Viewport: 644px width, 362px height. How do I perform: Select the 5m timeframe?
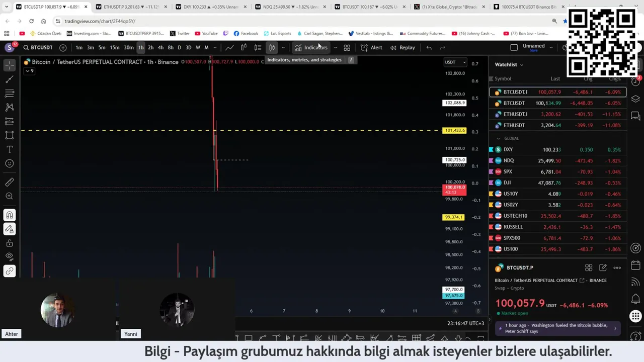pyautogui.click(x=102, y=47)
